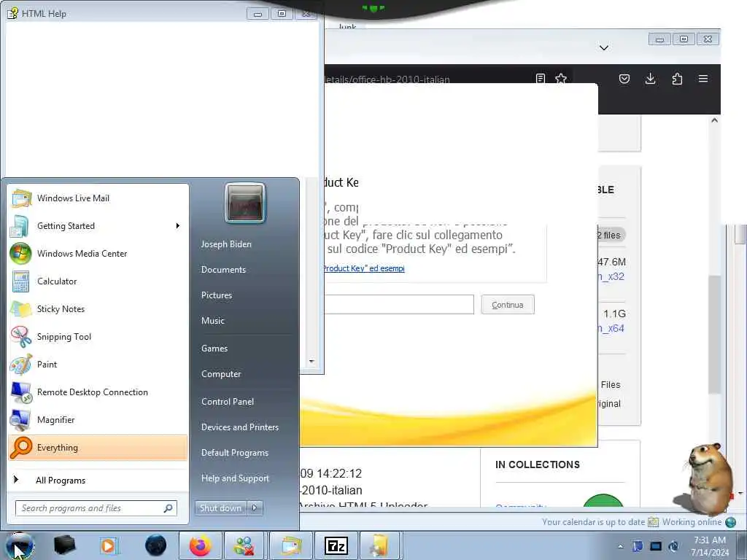This screenshot has height=560, width=747.
Task: Click browser page scroll up arrow
Action: pos(714,120)
